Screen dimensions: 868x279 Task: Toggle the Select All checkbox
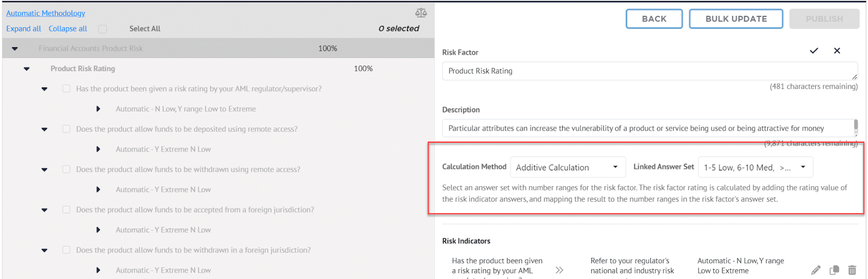103,29
